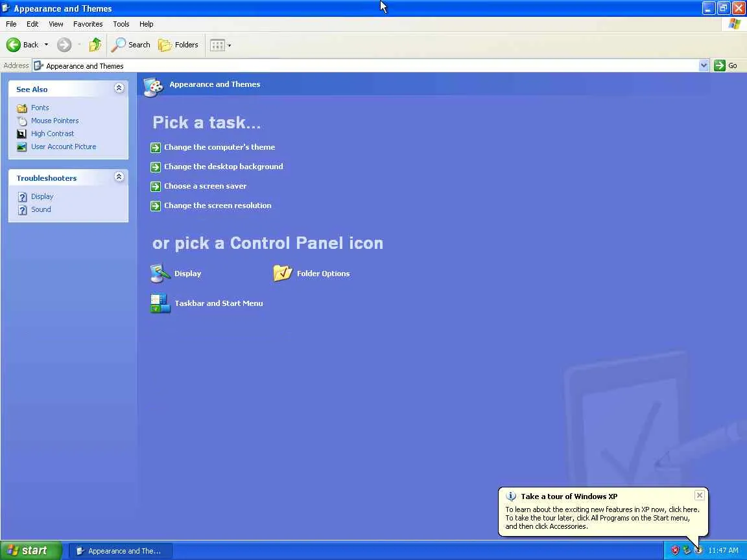Click arrow icon beside screen saver task
Viewport: 747px width, 560px height.
(156, 187)
